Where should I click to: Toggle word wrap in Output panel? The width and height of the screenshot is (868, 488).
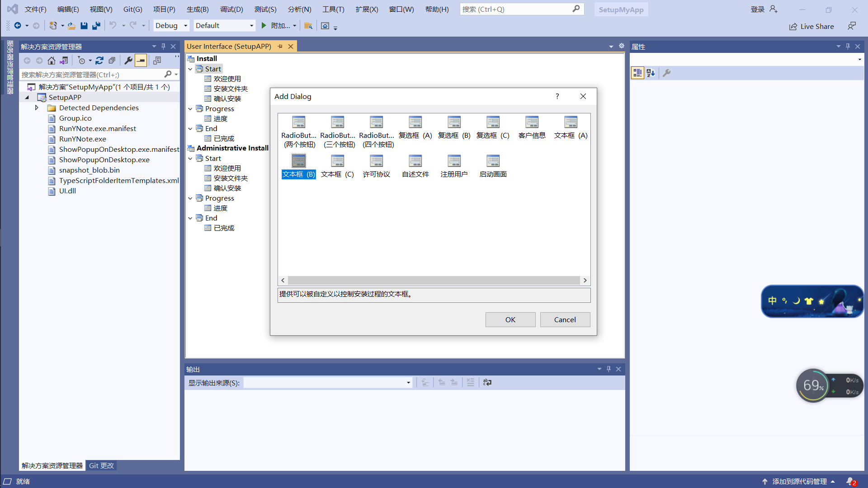[x=487, y=382]
